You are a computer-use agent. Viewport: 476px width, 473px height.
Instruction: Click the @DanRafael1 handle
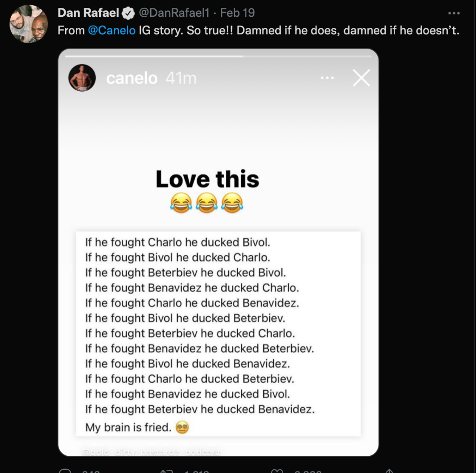pyautogui.click(x=174, y=13)
